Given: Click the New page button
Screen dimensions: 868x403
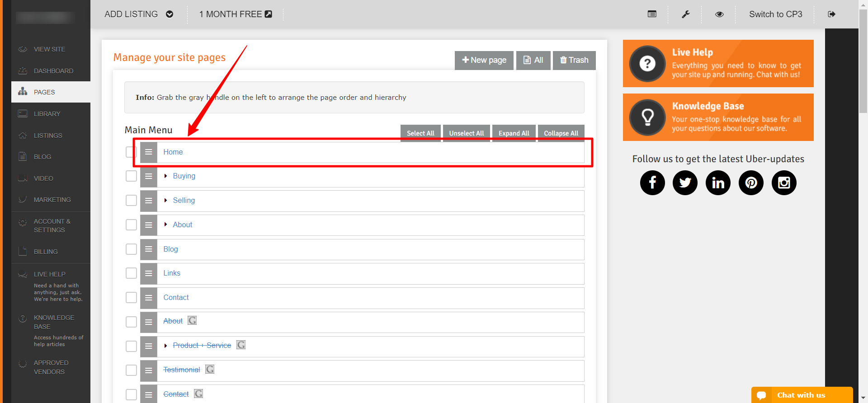Looking at the screenshot, I should [x=484, y=60].
